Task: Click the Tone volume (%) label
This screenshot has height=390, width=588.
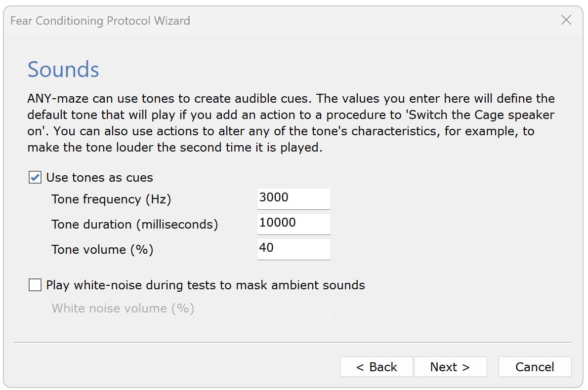Action: pos(102,250)
